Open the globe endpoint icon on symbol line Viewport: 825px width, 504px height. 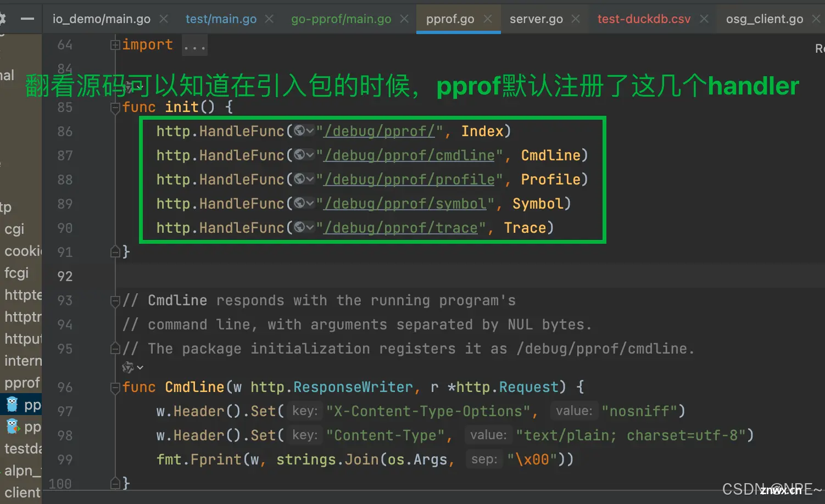point(299,203)
